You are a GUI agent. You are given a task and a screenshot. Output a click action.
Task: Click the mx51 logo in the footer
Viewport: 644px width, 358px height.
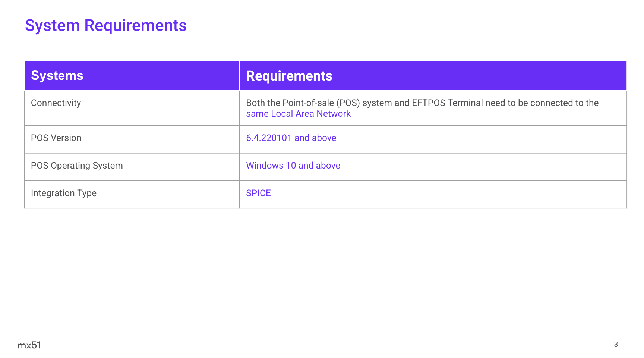tap(29, 345)
